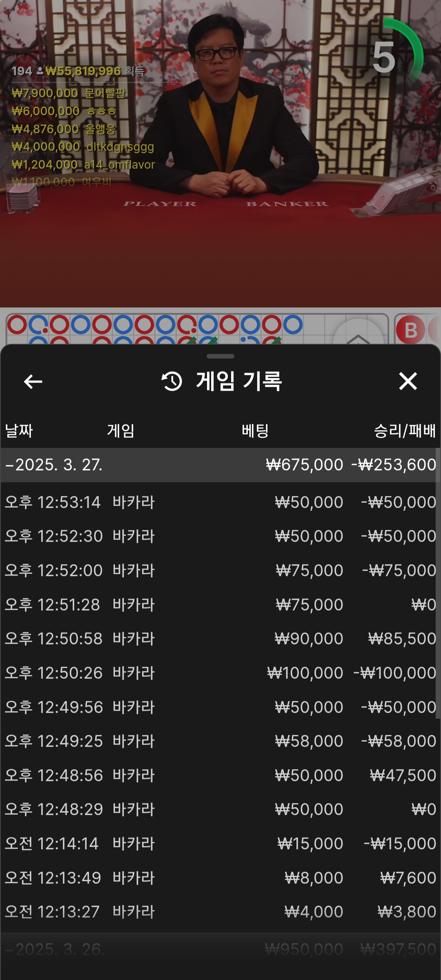This screenshot has width=441, height=980.
Task: Select the 오후 12:50:26 ₩100,000 bet record
Action: pyautogui.click(x=220, y=673)
